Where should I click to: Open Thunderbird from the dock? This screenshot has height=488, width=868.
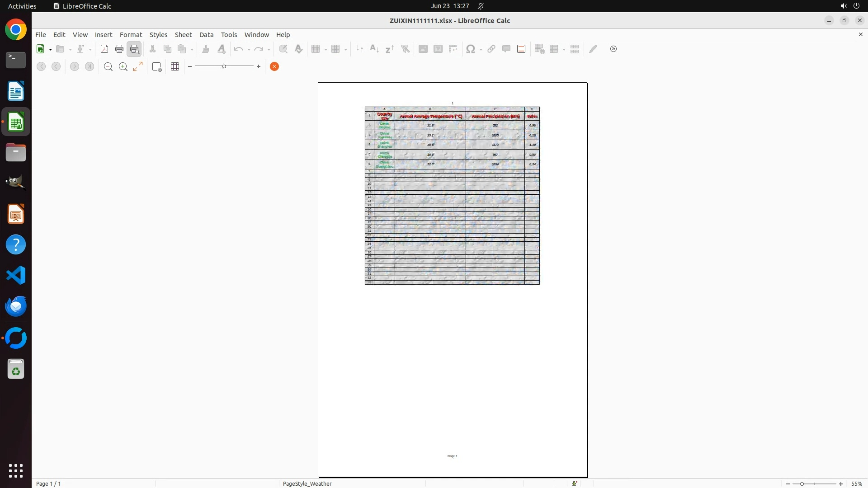pos(16,306)
